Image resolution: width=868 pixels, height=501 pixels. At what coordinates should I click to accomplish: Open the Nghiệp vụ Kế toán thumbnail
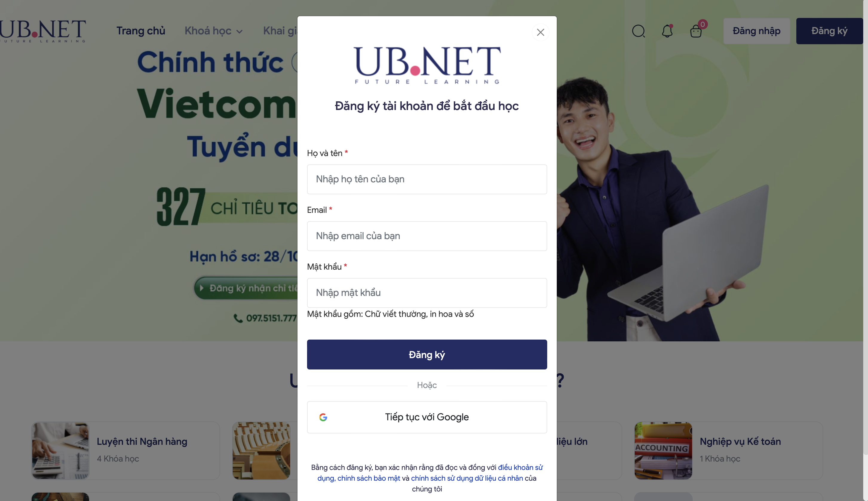[x=663, y=451]
